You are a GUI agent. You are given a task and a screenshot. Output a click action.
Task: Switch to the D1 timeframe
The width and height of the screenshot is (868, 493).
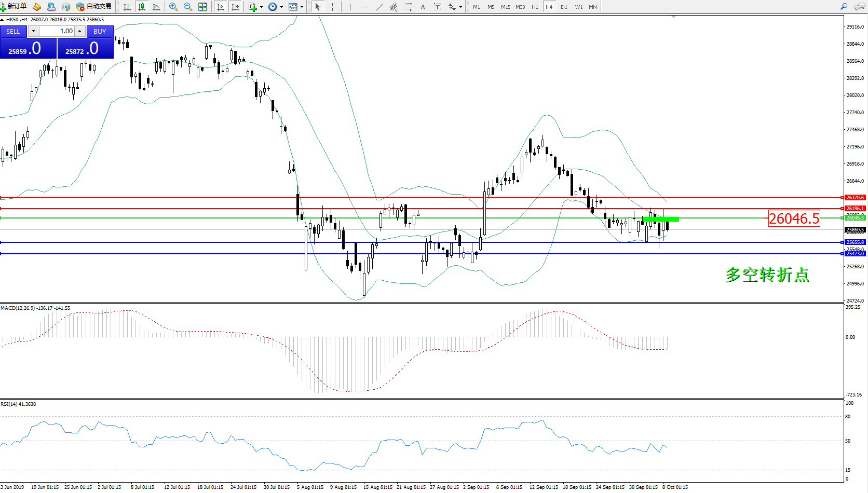(x=564, y=7)
